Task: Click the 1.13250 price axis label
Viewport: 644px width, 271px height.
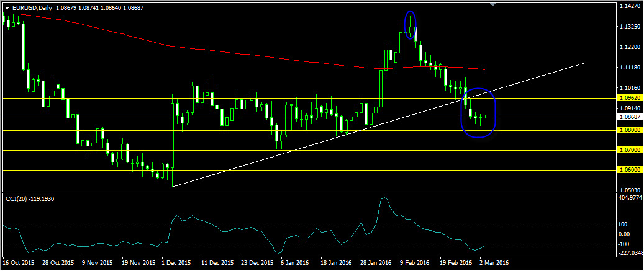Action: (629, 27)
